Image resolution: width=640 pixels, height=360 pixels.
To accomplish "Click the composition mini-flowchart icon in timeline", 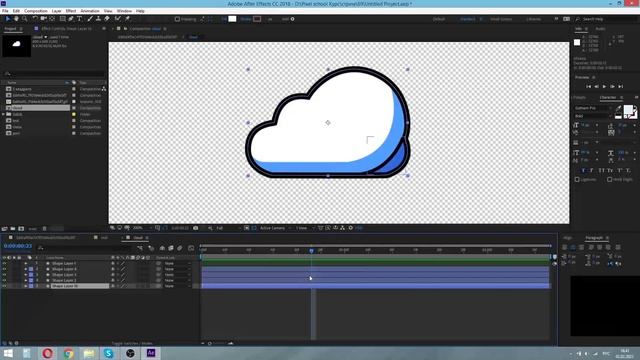I will coord(140,248).
